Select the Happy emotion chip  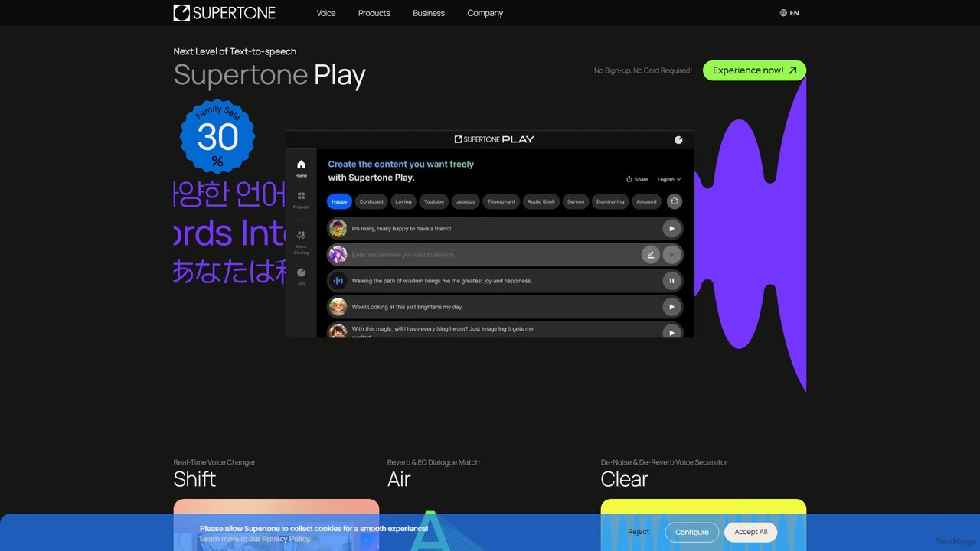(x=339, y=201)
